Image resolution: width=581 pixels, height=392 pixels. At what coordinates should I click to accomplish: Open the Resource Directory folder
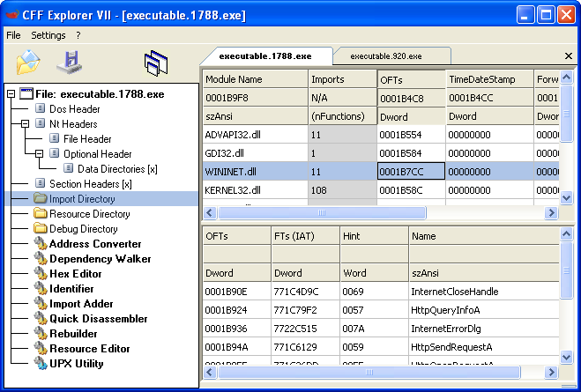[x=89, y=214]
